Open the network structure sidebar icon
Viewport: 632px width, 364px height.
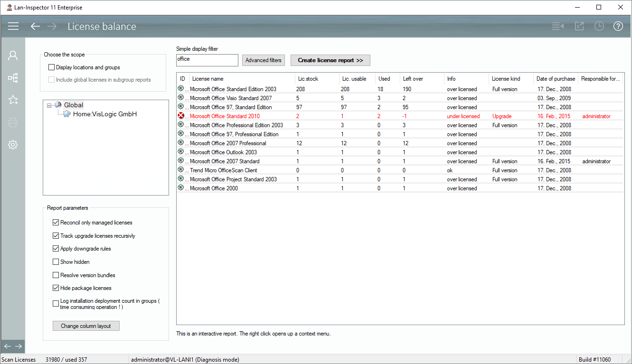[x=13, y=78]
